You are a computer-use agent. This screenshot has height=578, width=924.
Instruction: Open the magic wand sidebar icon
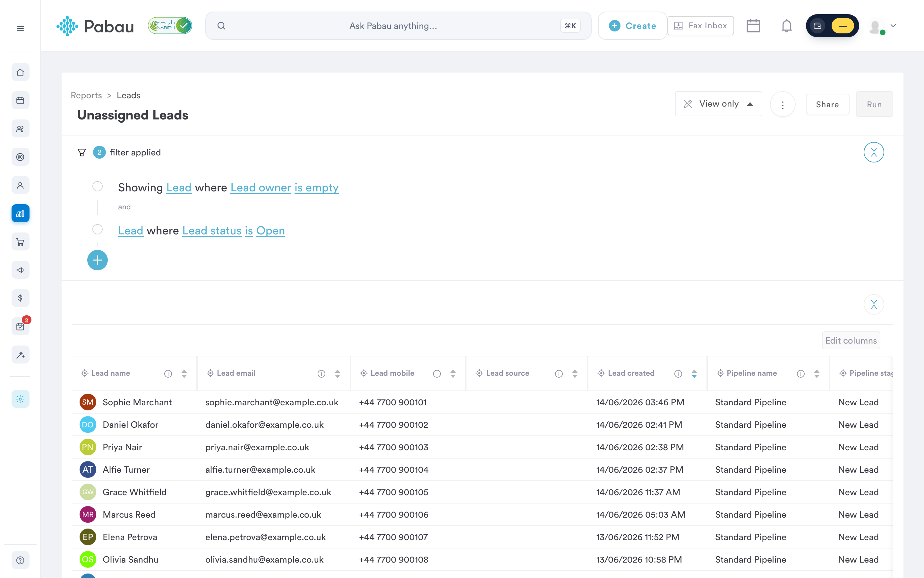[20, 355]
